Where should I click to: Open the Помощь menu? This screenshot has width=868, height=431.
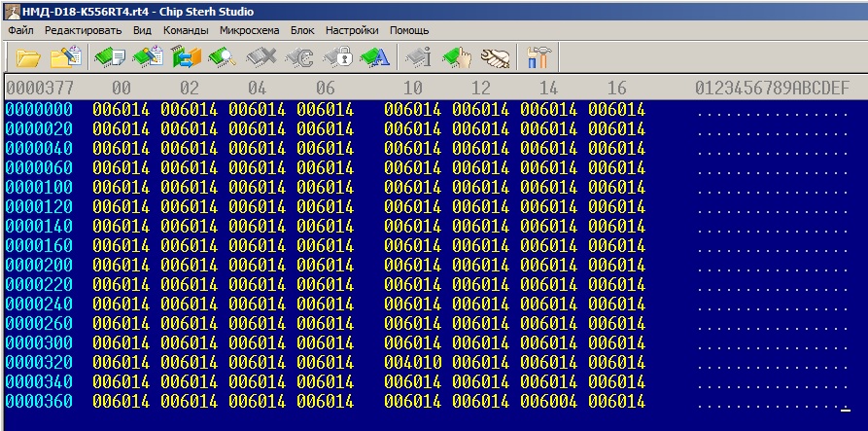coord(409,30)
